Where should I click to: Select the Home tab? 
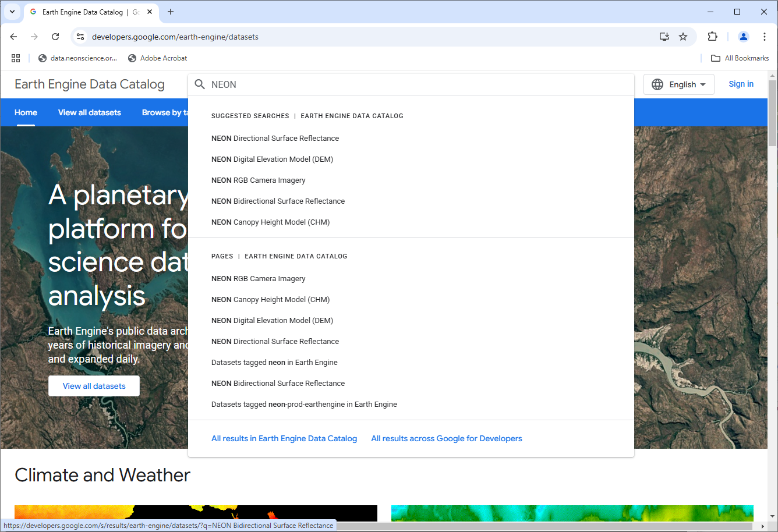coord(26,112)
